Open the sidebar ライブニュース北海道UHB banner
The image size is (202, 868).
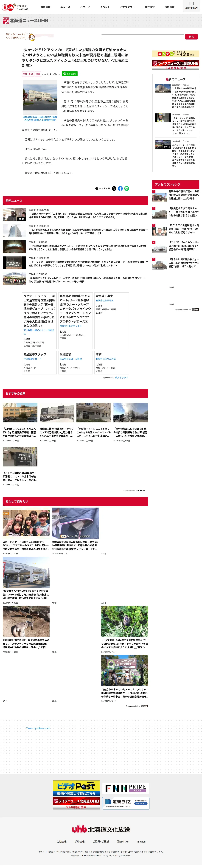[x=175, y=65]
